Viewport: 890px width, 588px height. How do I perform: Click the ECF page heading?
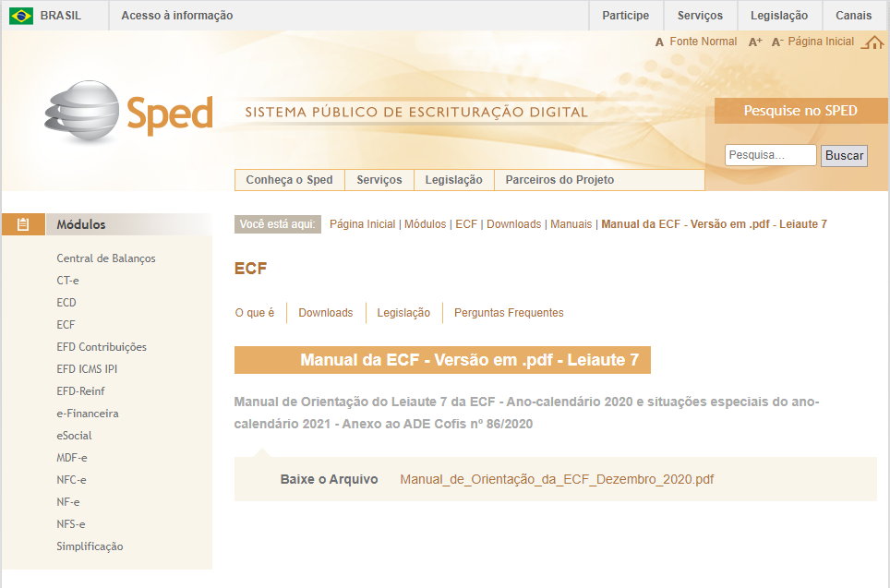pos(250,269)
